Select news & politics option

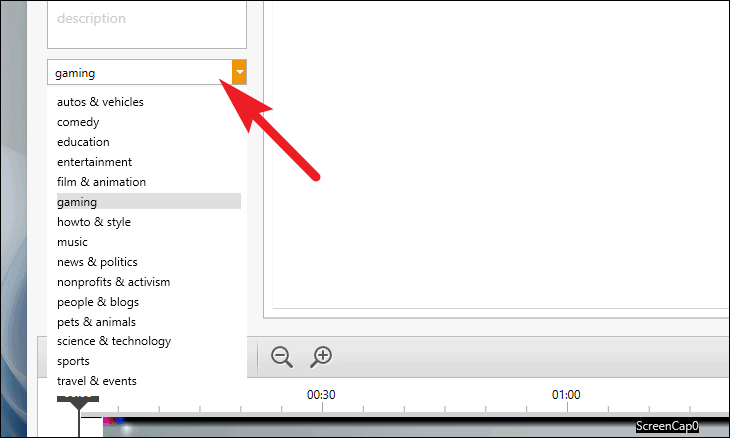point(97,262)
